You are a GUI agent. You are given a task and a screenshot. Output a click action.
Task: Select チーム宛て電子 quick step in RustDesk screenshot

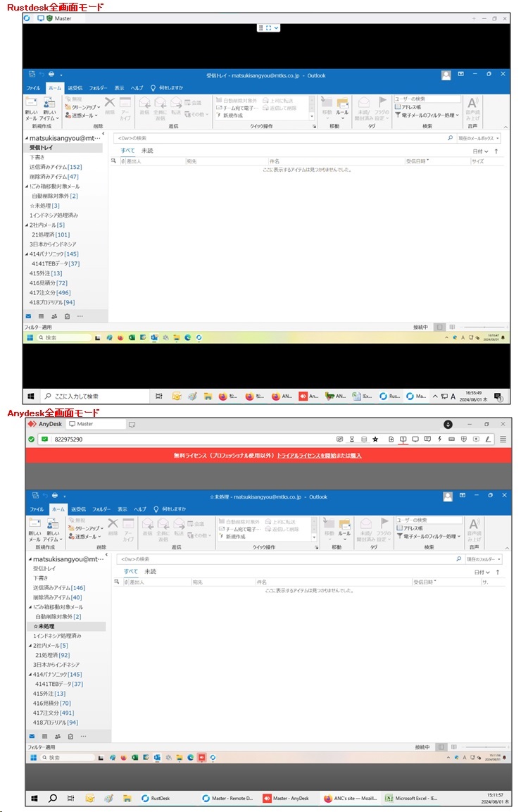237,108
